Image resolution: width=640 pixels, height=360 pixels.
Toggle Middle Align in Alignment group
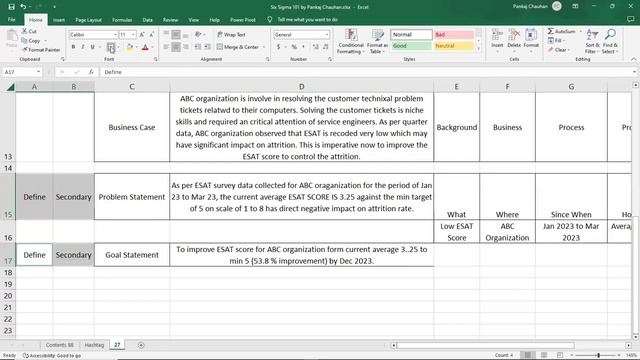176,35
